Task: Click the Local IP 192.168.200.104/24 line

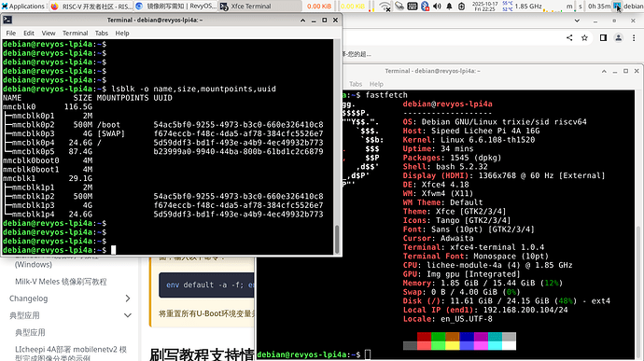Action: (485, 310)
